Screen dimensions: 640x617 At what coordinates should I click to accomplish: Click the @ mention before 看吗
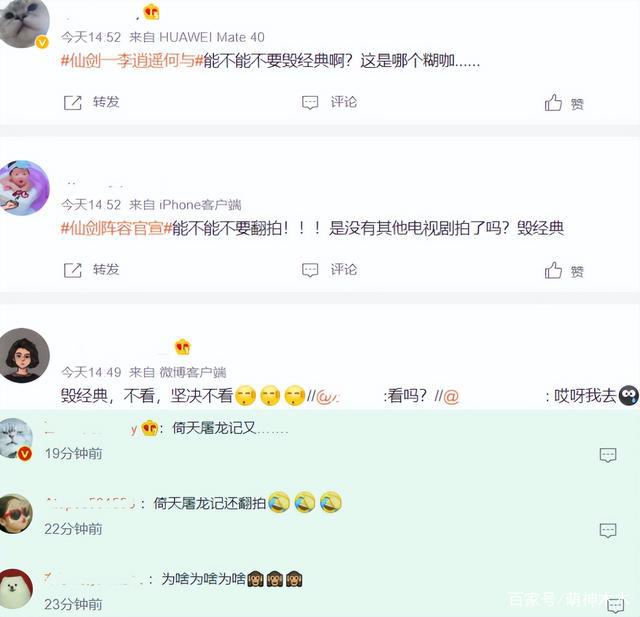[327, 396]
